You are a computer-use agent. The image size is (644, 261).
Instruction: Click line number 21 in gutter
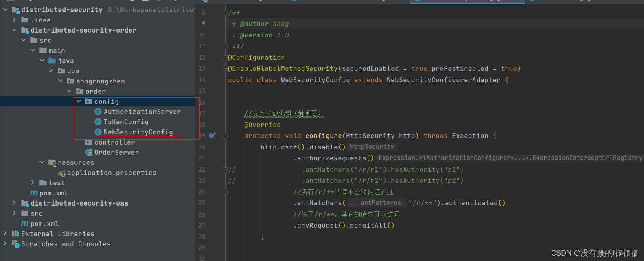(x=202, y=158)
